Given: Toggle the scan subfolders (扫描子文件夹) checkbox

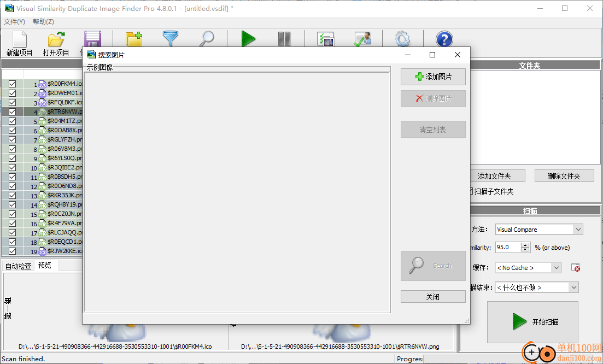Looking at the screenshot, I should [x=471, y=191].
